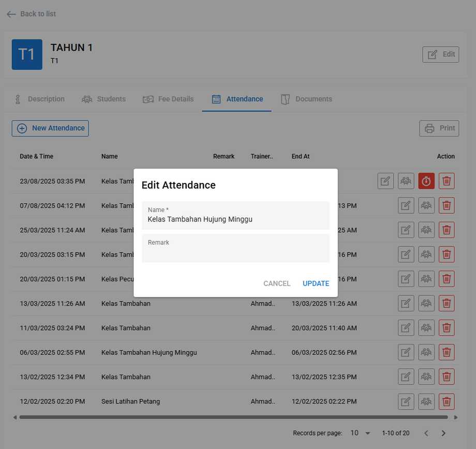The width and height of the screenshot is (476, 449).
Task: Open the Records per page dropdown
Action: coord(361,433)
